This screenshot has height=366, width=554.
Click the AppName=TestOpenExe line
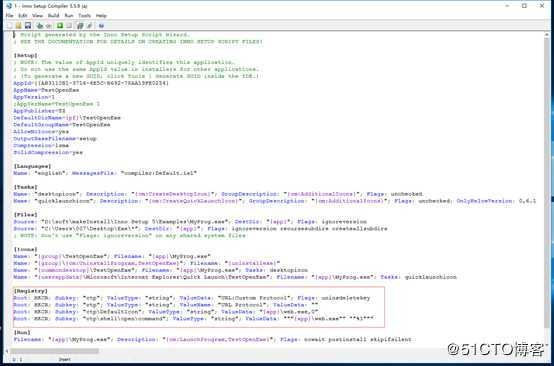click(x=46, y=90)
